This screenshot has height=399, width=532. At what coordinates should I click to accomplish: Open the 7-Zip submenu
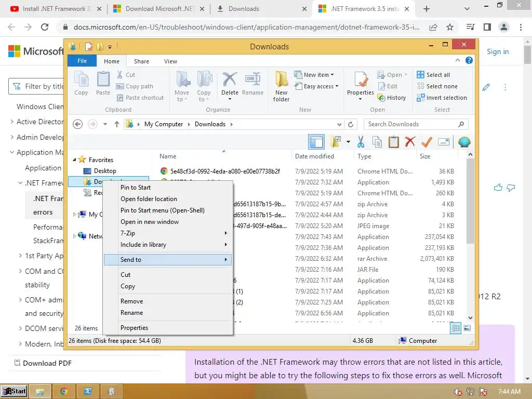[x=168, y=233]
